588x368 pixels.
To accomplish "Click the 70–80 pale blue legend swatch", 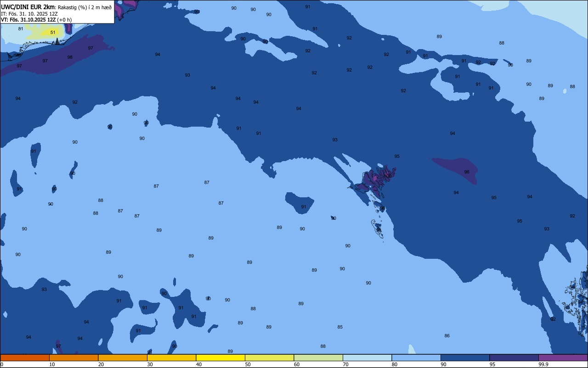I will [367, 357].
